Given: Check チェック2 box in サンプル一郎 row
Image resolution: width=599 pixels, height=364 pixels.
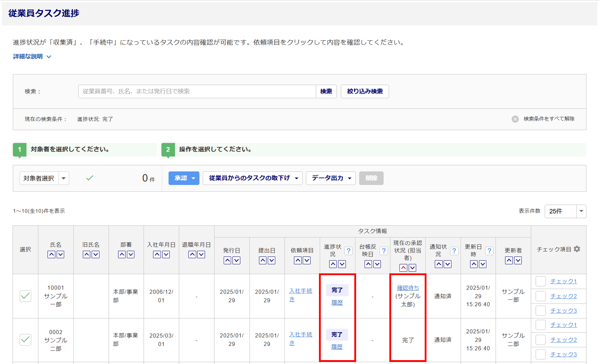Looking at the screenshot, I should pos(541,296).
